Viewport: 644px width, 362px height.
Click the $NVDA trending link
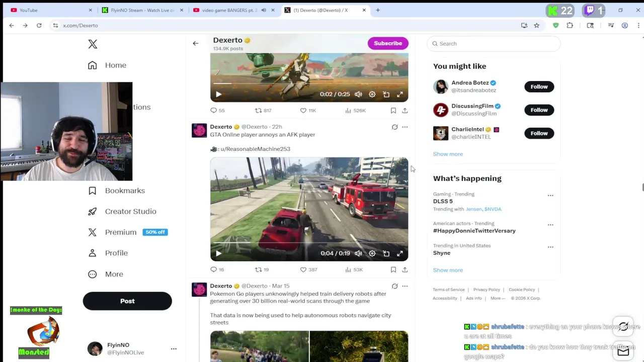tap(493, 209)
